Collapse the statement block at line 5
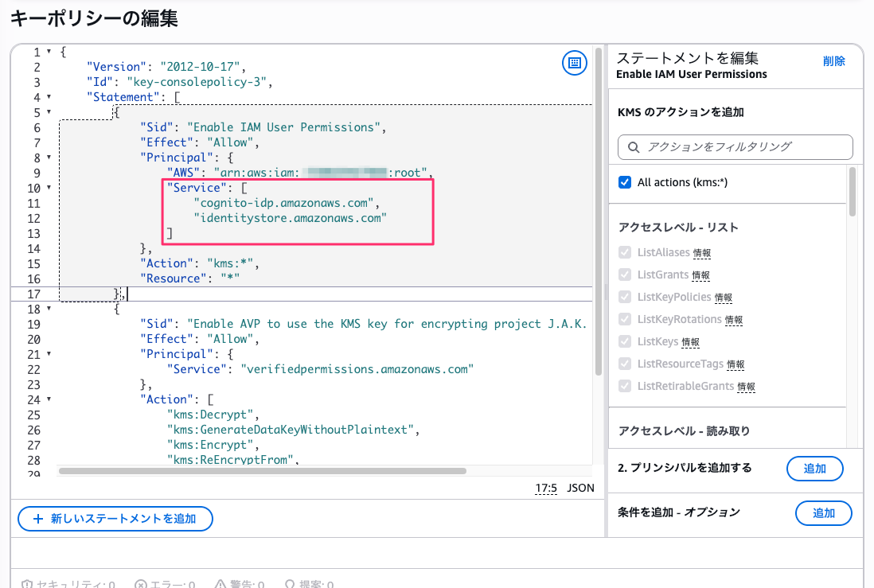 pyautogui.click(x=49, y=112)
